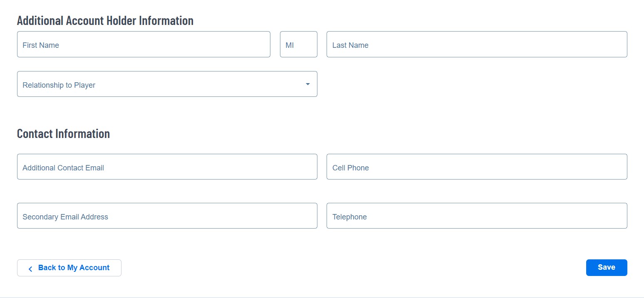Click the 'Relationship to Player' placeholder text
This screenshot has width=644, height=298.
click(59, 85)
